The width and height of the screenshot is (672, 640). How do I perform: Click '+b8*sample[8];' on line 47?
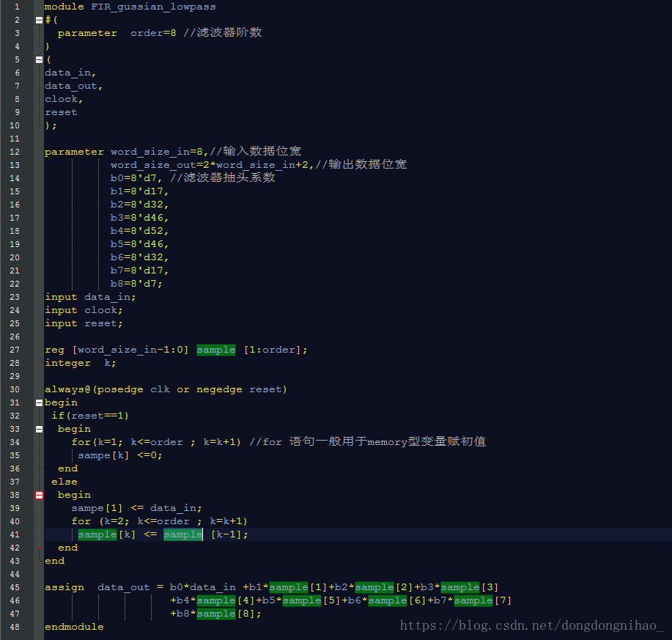coord(215,614)
